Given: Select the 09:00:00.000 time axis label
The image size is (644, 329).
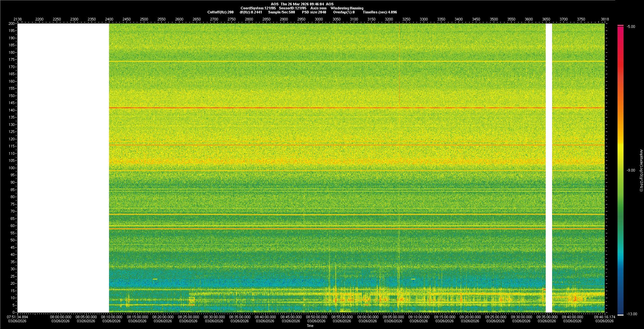Looking at the screenshot, I should [x=368, y=317].
